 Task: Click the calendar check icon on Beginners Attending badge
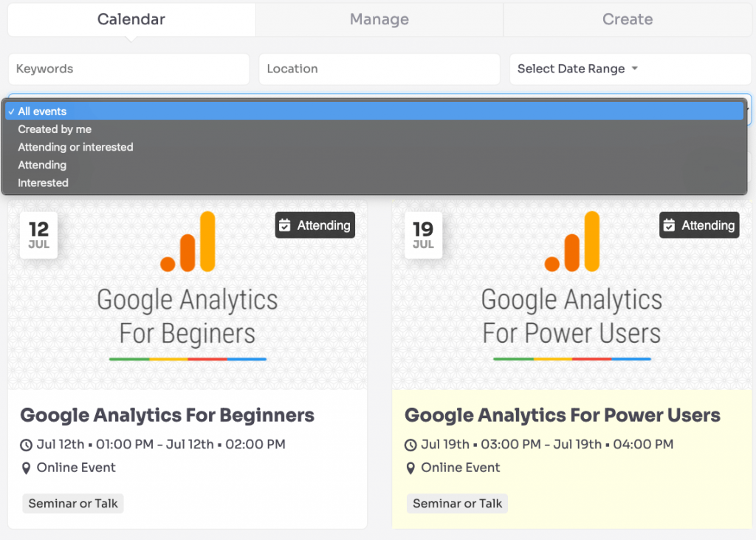click(285, 225)
